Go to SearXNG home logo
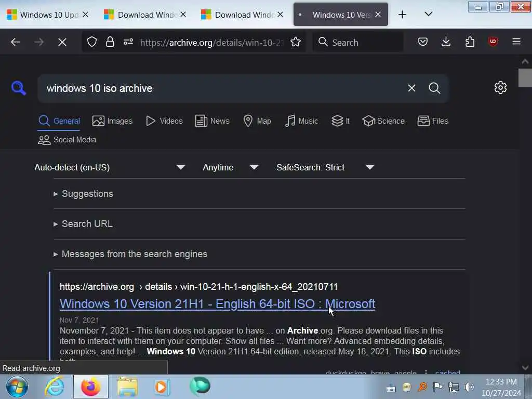The width and height of the screenshot is (532, 399). click(19, 88)
